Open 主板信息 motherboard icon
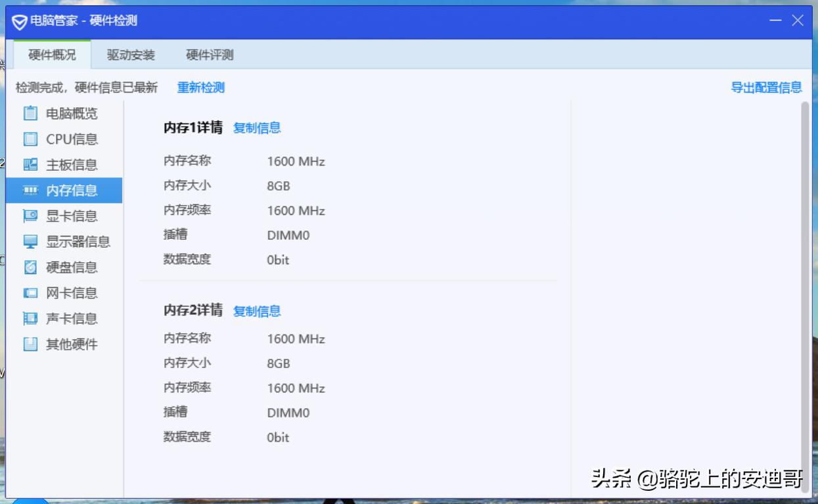 point(30,164)
